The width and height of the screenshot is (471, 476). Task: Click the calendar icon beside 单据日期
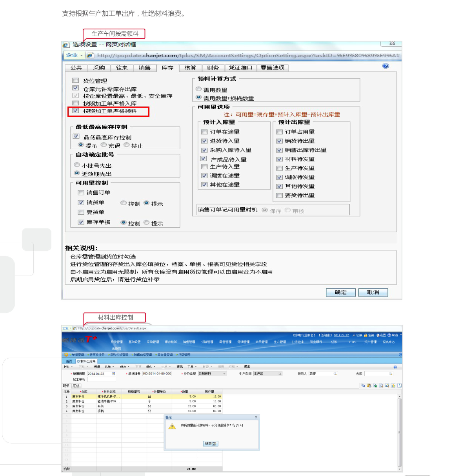click(x=114, y=374)
